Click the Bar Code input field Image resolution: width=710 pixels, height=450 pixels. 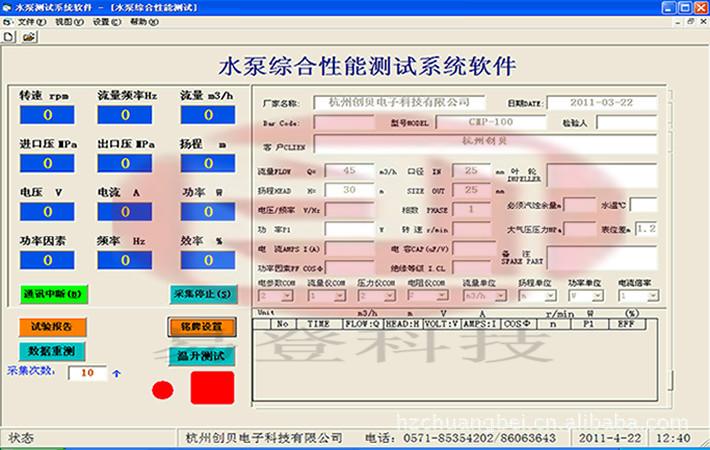[344, 123]
